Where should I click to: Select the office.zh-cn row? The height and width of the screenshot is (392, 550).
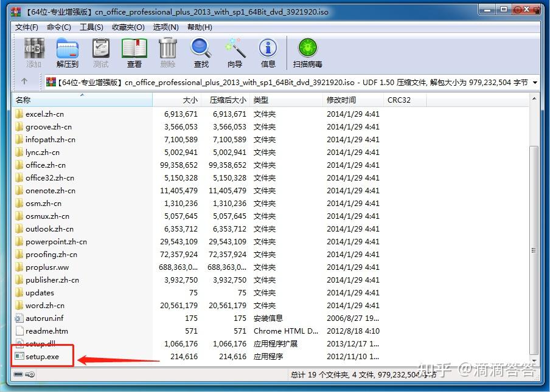pyautogui.click(x=270, y=165)
